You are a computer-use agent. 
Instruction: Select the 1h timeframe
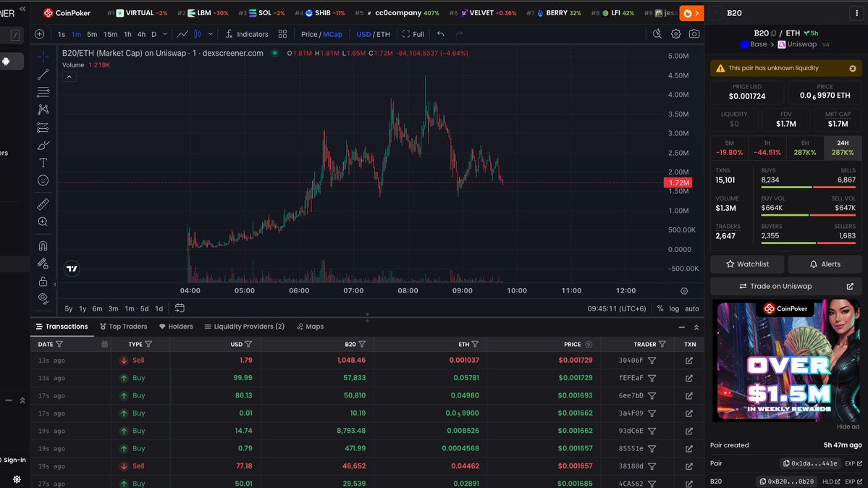pos(128,34)
